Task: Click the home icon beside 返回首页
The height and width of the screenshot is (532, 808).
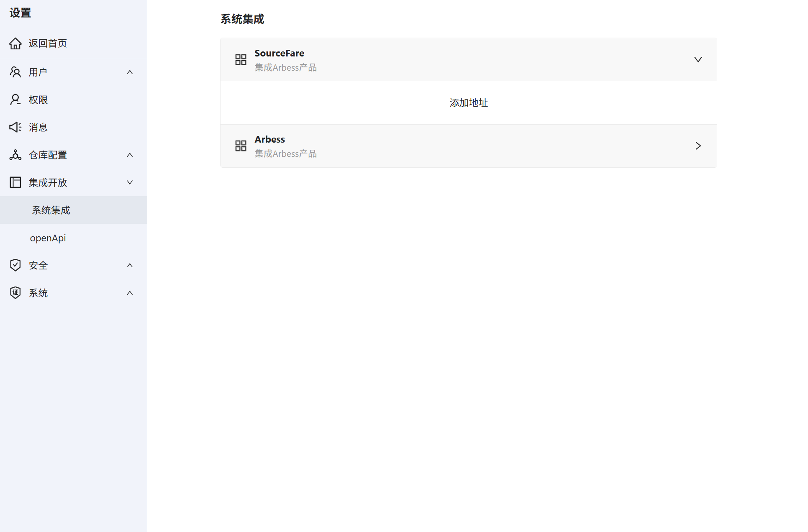Action: pyautogui.click(x=15, y=43)
